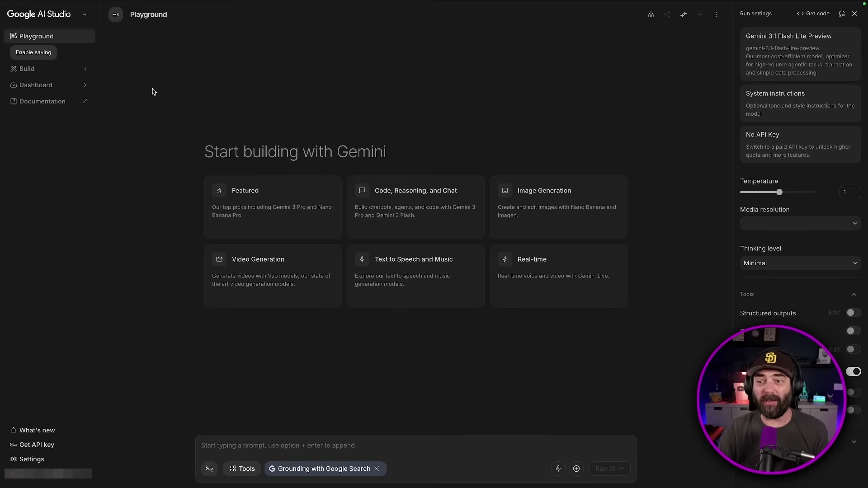Collapse the left navigation with the hamburger icon

click(115, 14)
